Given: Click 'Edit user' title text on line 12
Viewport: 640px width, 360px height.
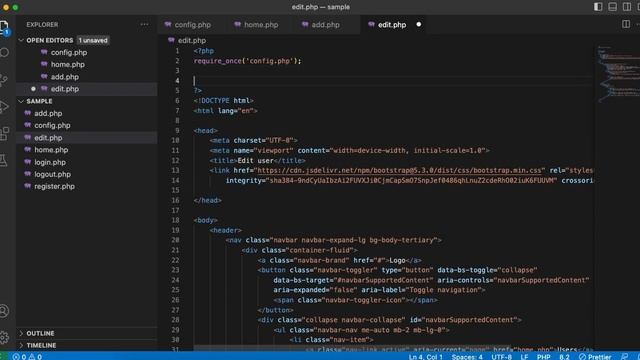Looking at the screenshot, I should (x=255, y=160).
